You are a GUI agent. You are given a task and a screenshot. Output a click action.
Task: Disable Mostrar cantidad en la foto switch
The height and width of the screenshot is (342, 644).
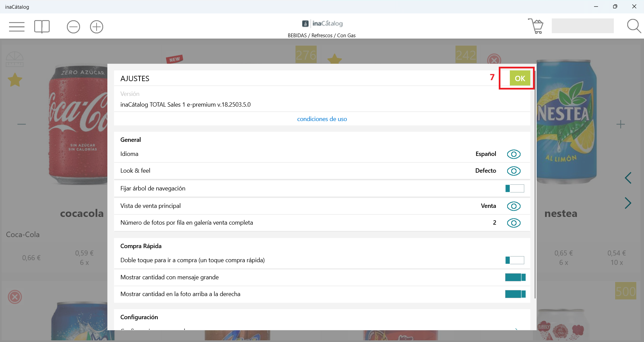(516, 294)
